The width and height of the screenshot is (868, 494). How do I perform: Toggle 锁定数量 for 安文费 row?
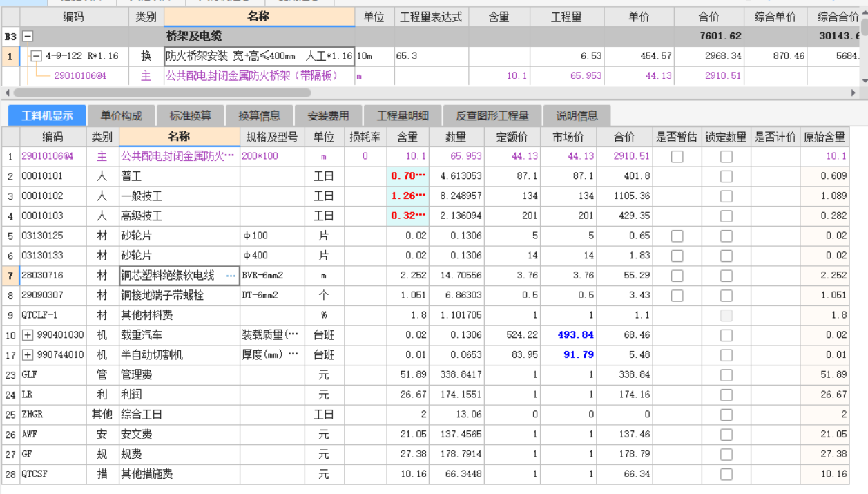click(726, 435)
